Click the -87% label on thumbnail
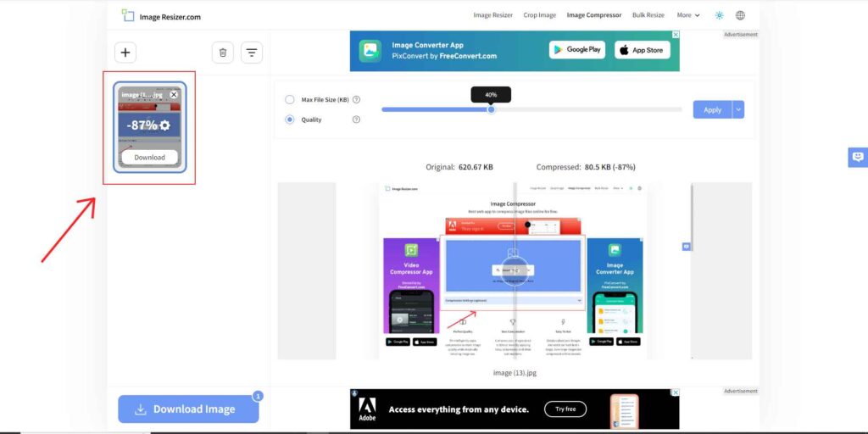Viewport: 868px width, 434px height. (142, 125)
